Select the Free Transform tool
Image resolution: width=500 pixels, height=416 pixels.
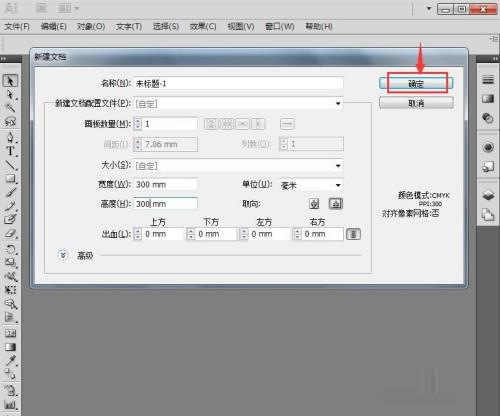(x=10, y=290)
